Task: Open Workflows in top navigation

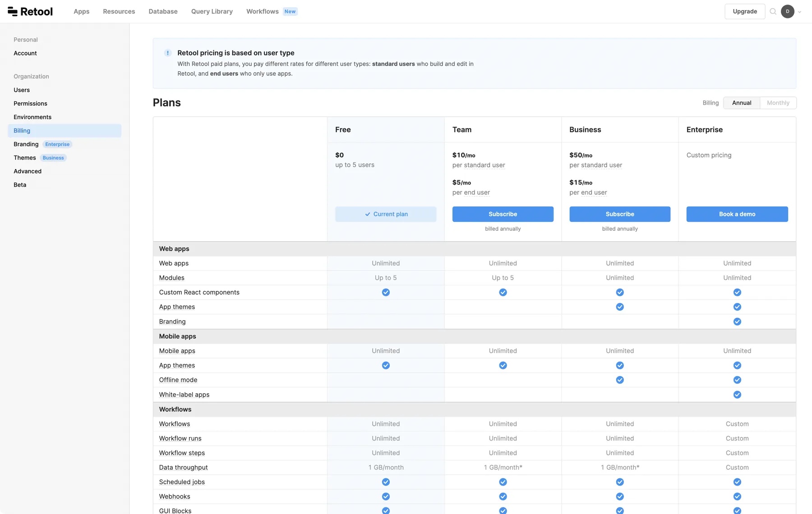Action: [x=262, y=11]
